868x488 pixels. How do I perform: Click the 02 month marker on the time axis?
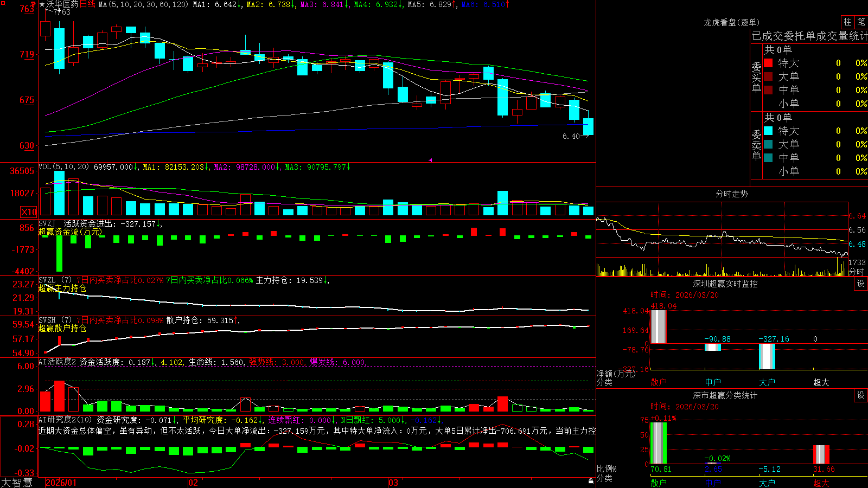(x=193, y=483)
